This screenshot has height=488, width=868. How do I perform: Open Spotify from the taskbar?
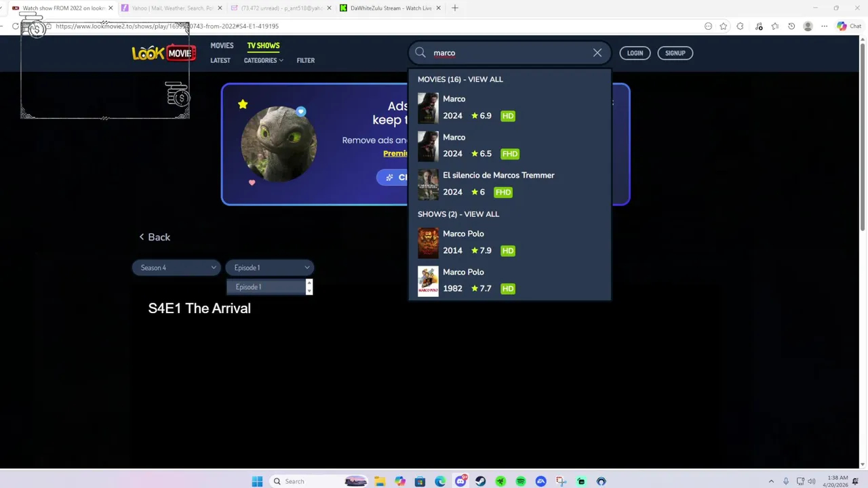pyautogui.click(x=521, y=481)
